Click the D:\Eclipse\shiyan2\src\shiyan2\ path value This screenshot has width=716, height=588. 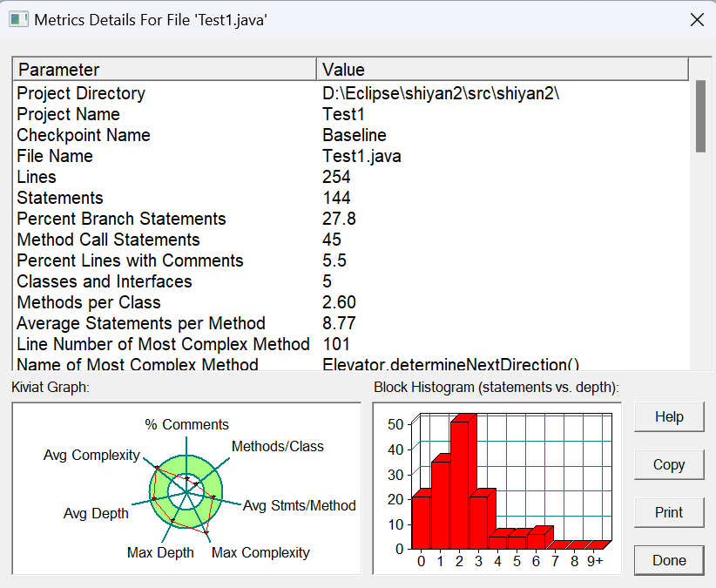point(441,93)
